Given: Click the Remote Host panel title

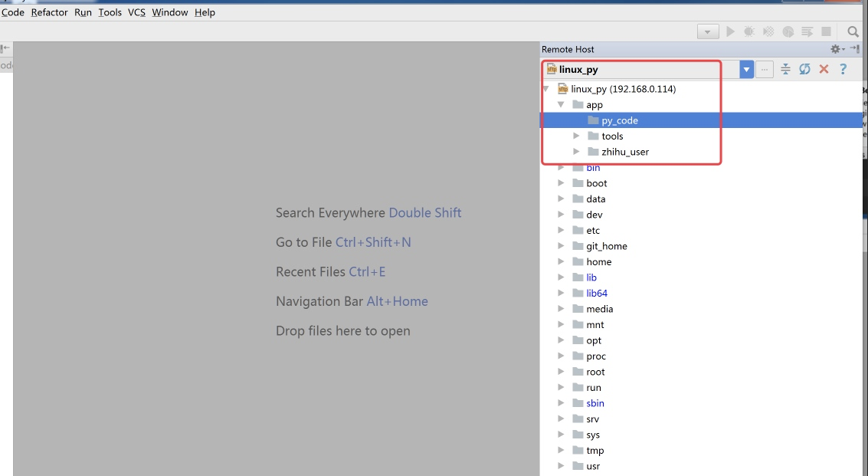Looking at the screenshot, I should [x=568, y=49].
